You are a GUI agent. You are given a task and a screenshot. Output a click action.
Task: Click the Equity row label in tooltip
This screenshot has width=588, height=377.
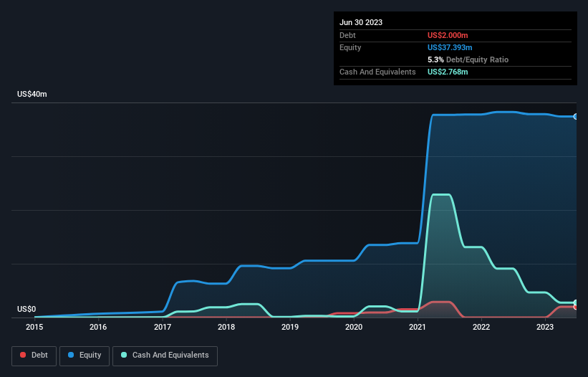350,47
